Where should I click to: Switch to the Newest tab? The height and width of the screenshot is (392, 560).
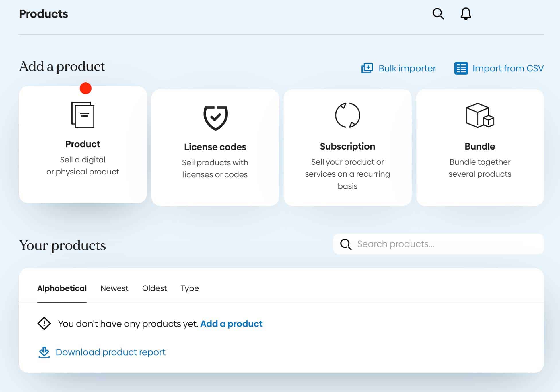pyautogui.click(x=114, y=288)
